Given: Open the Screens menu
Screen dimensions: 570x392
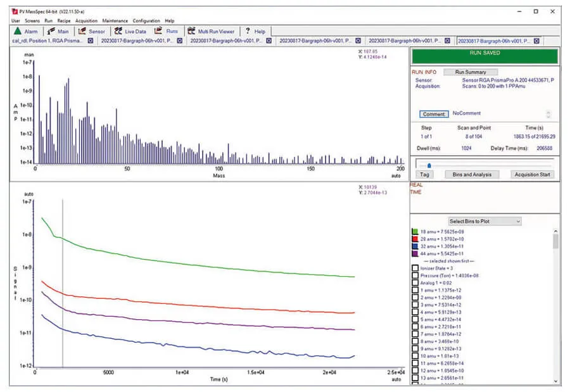Looking at the screenshot, I should tap(32, 21).
